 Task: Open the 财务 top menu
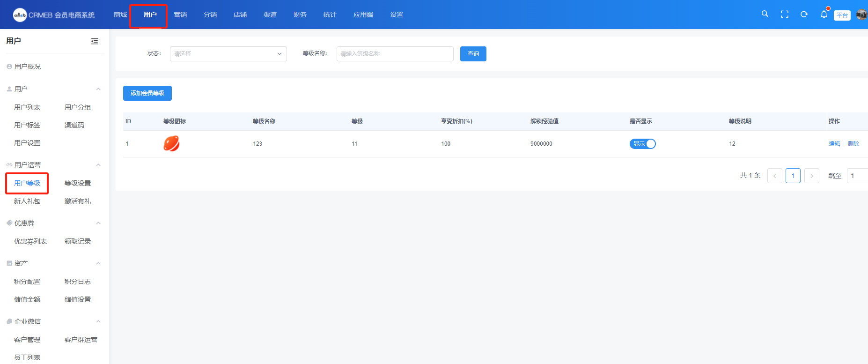coord(300,15)
